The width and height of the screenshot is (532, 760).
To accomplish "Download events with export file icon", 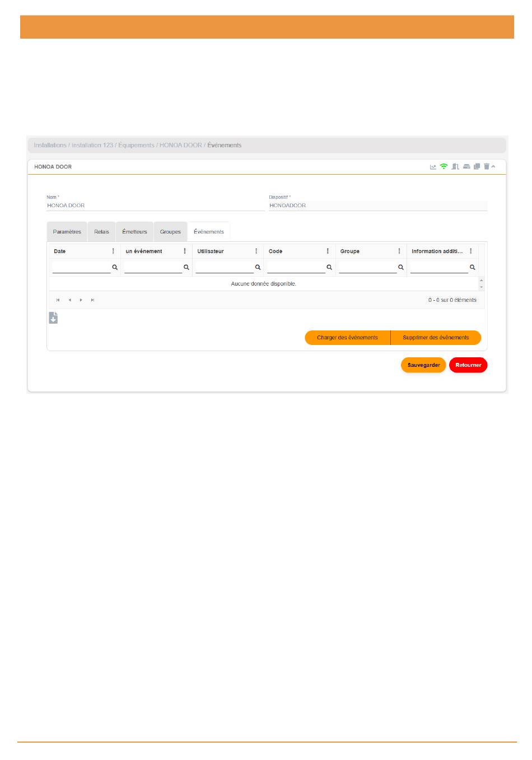I will coord(53,318).
